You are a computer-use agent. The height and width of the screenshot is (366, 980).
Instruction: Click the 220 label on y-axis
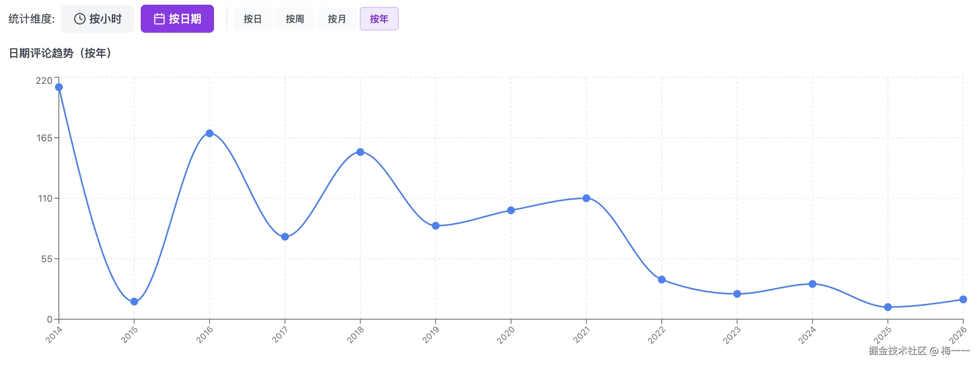coord(44,81)
